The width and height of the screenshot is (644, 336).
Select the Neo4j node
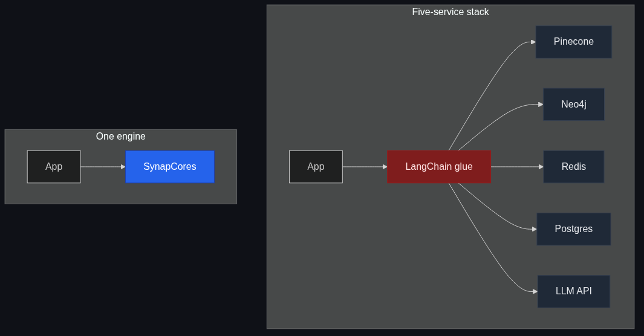pos(573,104)
